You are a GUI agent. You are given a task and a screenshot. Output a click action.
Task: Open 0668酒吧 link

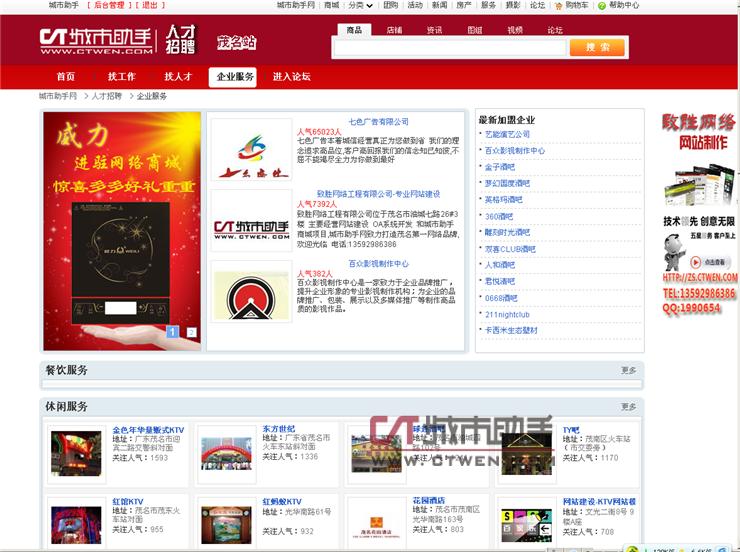pos(501,298)
